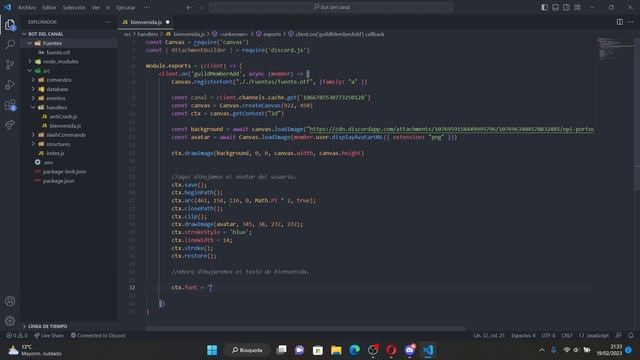Open Windows Start button on taskbar
Screen dimensions: 640x360
[212, 350]
